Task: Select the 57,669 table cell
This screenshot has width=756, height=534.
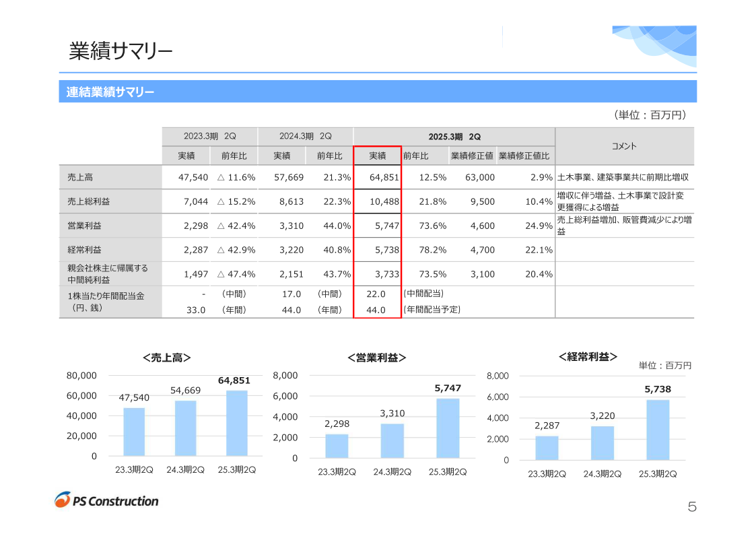Action: pyautogui.click(x=289, y=177)
